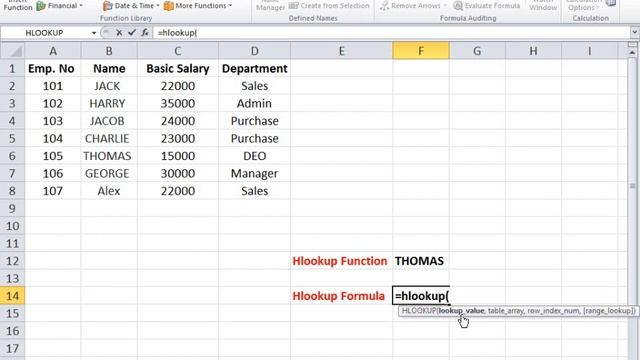
Task: Click the Remove Arrows button
Action: pos(413,6)
